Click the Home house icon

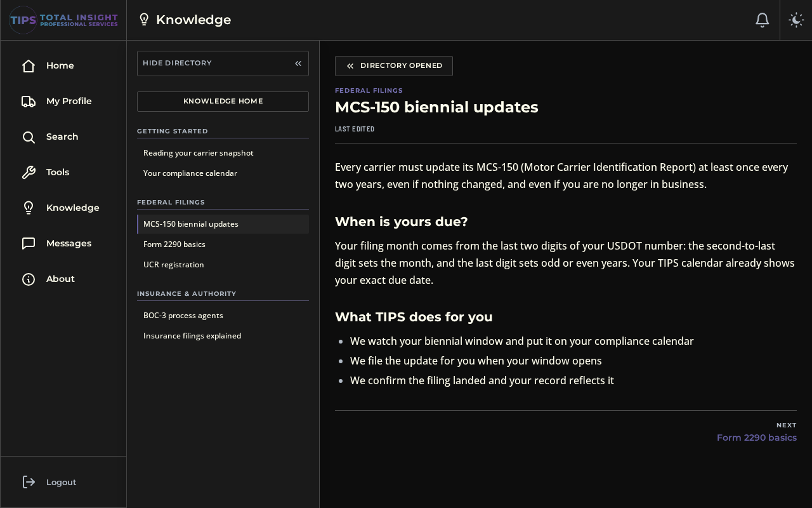click(29, 65)
